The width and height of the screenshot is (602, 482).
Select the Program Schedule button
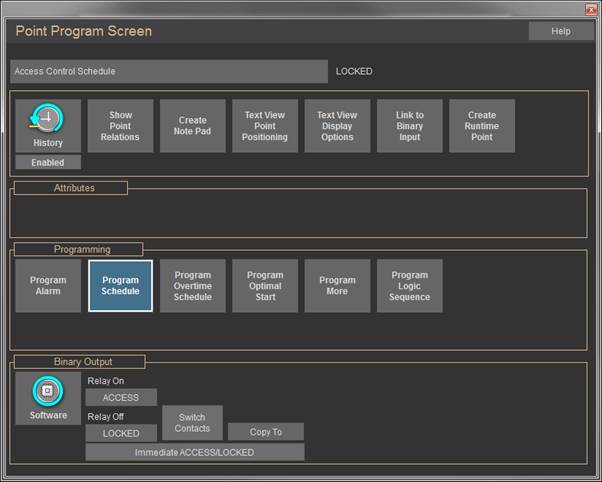(x=121, y=286)
